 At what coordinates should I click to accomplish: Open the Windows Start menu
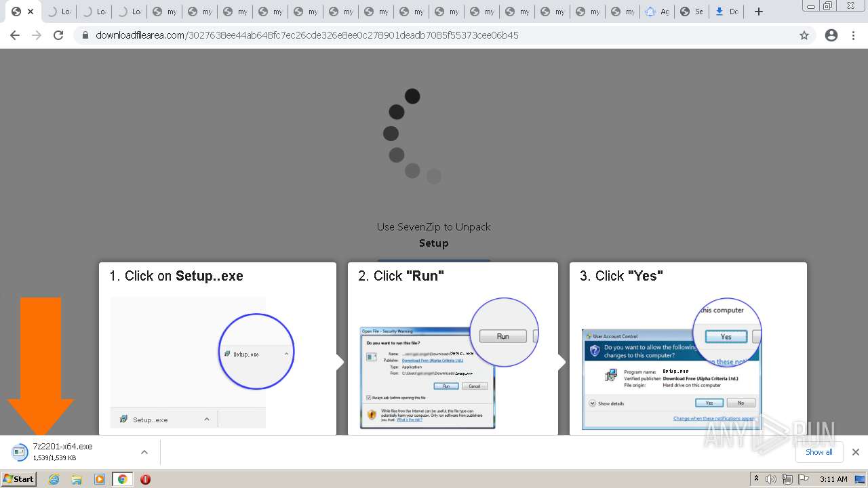tap(18, 479)
